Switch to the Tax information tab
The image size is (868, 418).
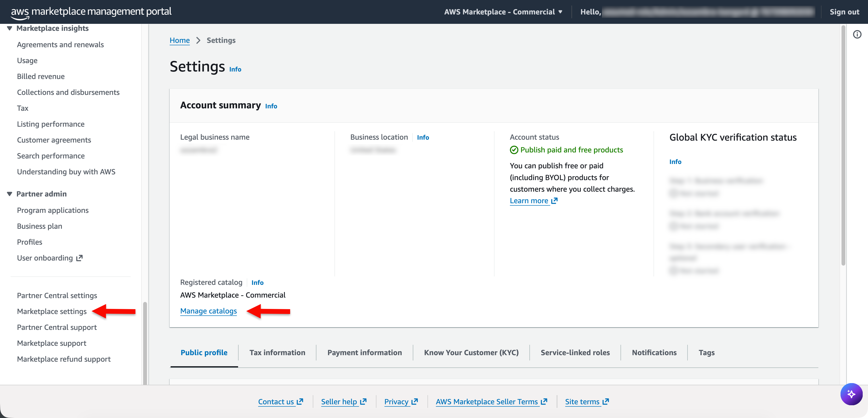pos(277,352)
